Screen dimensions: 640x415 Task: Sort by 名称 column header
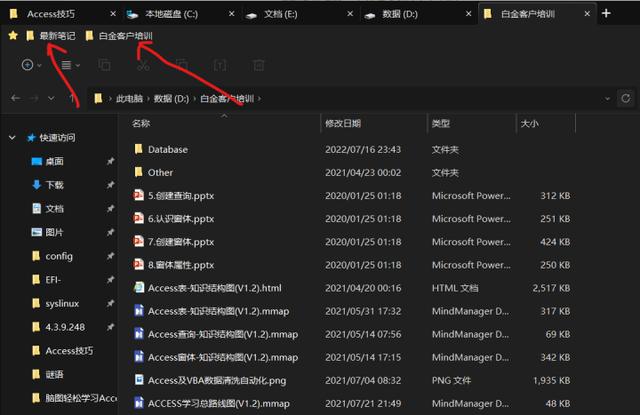click(141, 123)
